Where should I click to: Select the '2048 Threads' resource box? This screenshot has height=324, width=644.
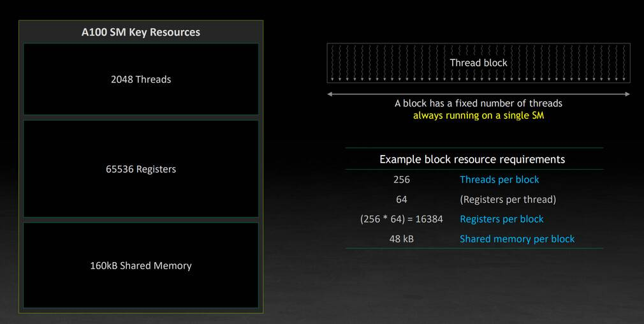pyautogui.click(x=141, y=79)
